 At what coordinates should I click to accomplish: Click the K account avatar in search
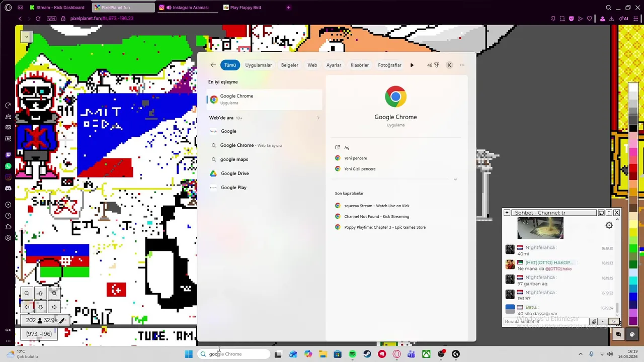click(450, 65)
